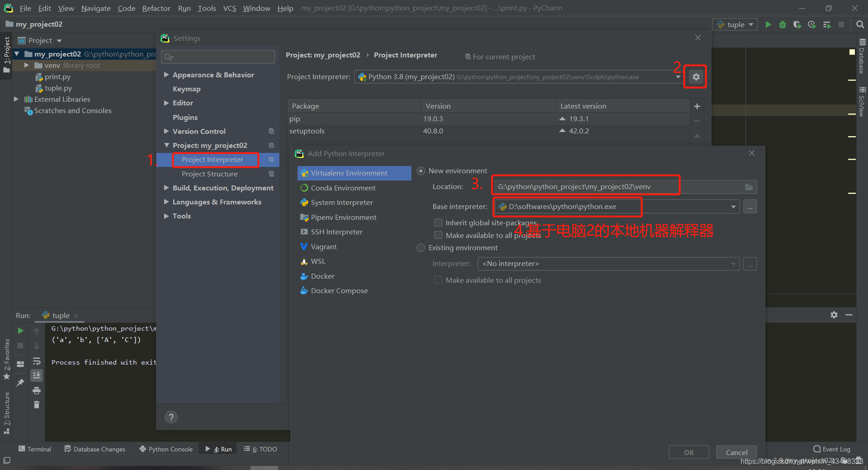
Task: Check Make available to all projects under Existing environment
Action: coord(438,280)
